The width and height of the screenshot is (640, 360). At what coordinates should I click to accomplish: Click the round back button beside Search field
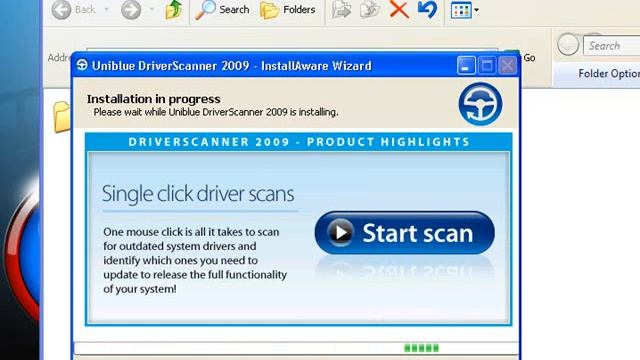[x=568, y=44]
